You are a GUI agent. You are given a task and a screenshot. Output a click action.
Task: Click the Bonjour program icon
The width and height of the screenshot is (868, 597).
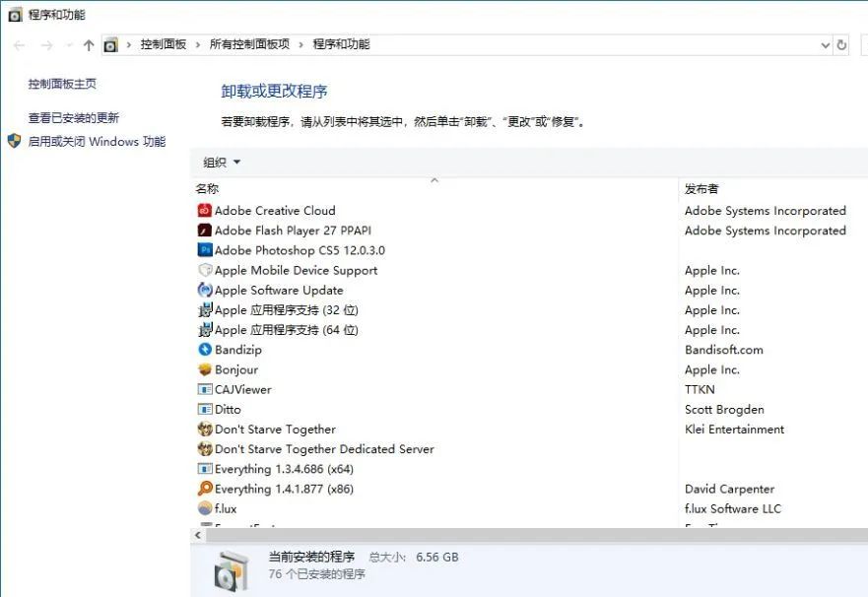(205, 369)
